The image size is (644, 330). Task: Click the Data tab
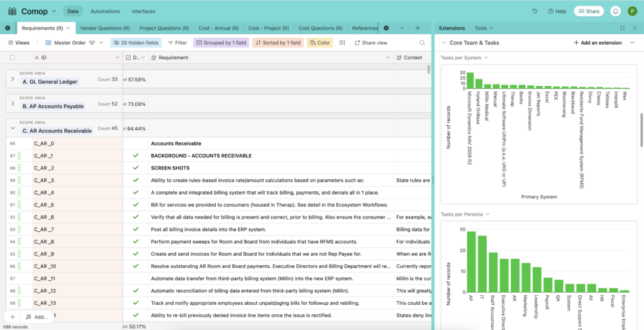coord(73,11)
